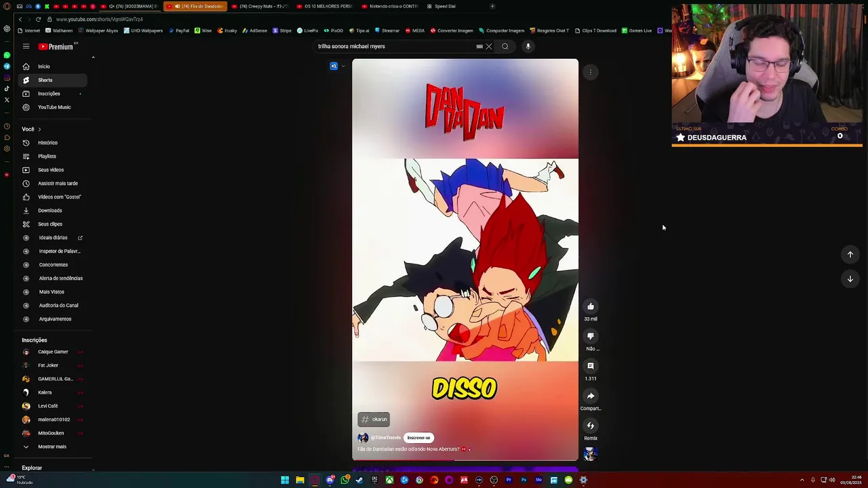The height and width of the screenshot is (488, 868).
Task: Select Shorts in the YouTube sidebar
Action: (53, 80)
